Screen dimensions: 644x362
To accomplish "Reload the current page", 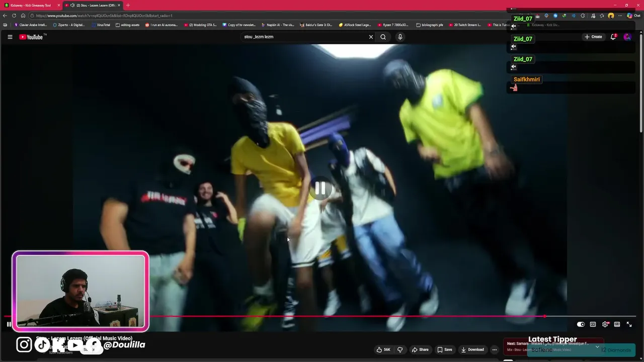I will (x=14, y=16).
